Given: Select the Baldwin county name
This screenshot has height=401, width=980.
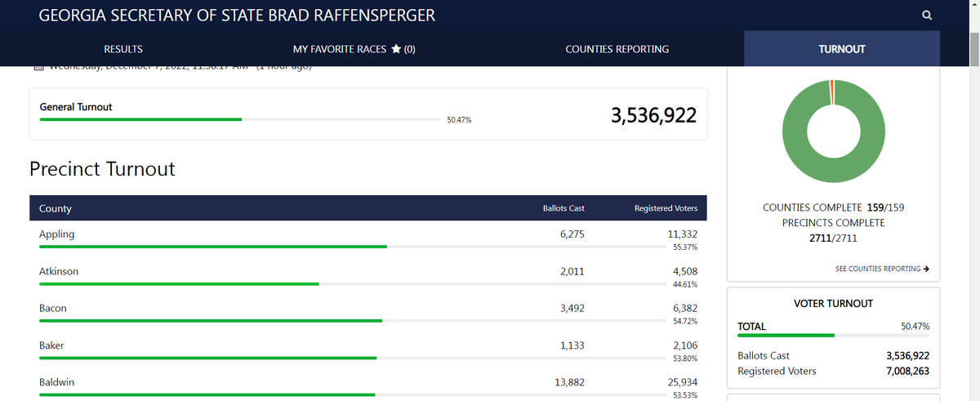Looking at the screenshot, I should [x=57, y=383].
